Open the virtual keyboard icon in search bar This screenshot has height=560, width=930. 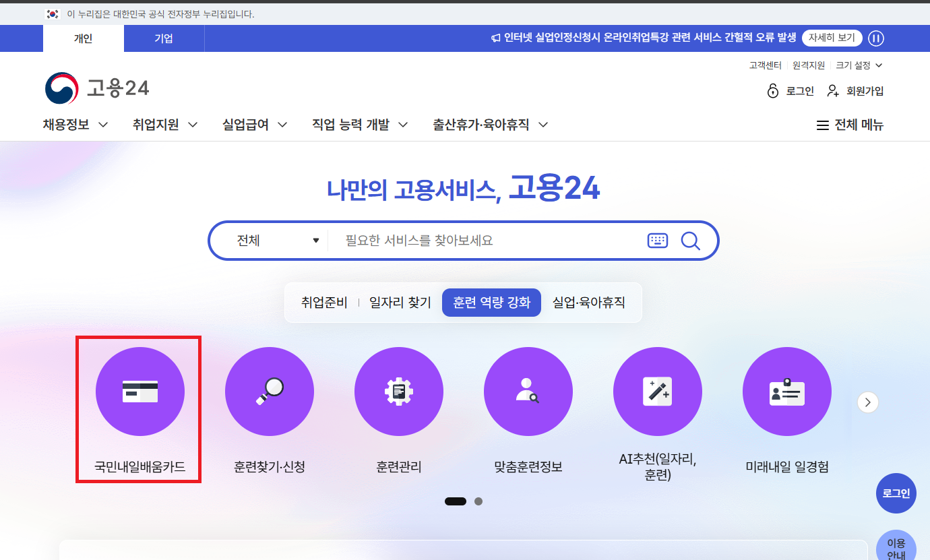(658, 240)
